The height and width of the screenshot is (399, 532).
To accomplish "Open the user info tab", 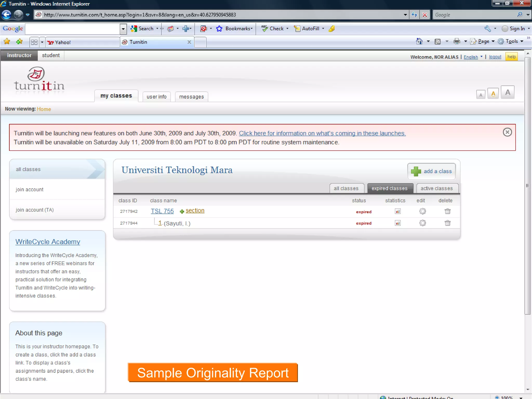I will coord(156,97).
